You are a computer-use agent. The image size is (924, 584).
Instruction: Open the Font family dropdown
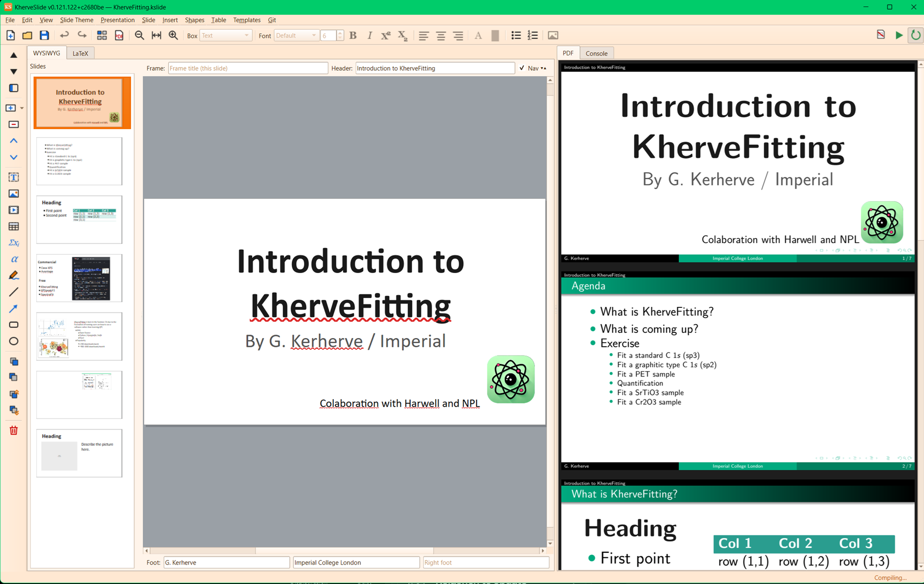click(x=296, y=35)
